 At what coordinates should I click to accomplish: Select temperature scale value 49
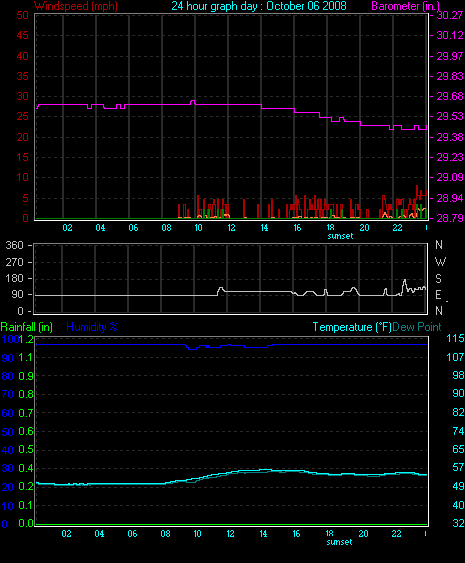click(x=458, y=486)
